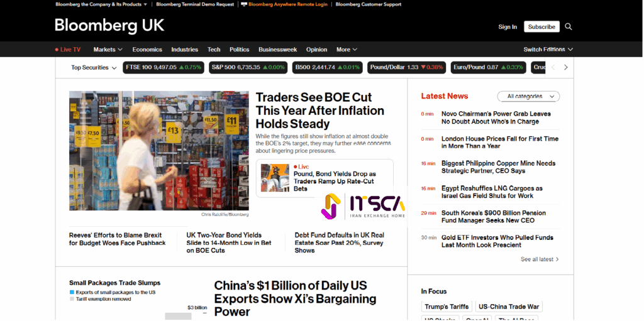This screenshot has width=644, height=321.
Task: Click the Subscribe button
Action: tap(541, 26)
